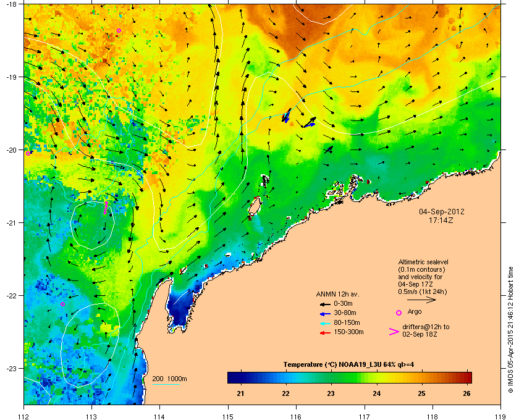Viewport: 519px width, 420px height.
Task: Click the drifters@12h legend text
Action: point(426,330)
